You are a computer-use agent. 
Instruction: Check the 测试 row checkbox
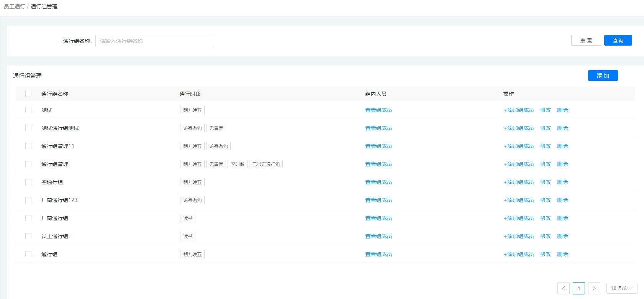coord(28,110)
